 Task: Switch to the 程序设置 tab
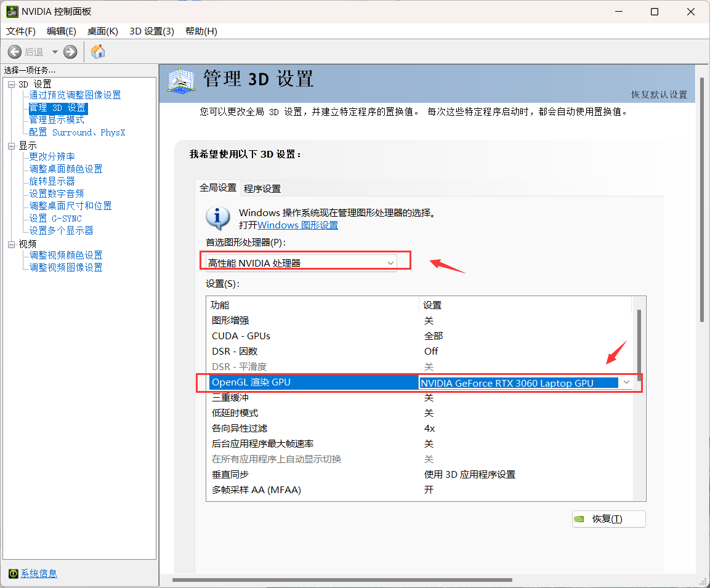pyautogui.click(x=262, y=189)
